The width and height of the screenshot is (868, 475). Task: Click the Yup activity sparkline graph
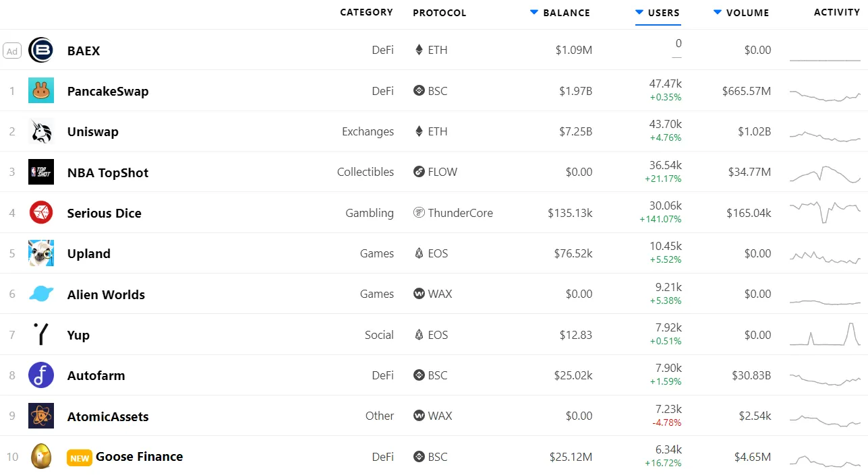pos(825,335)
